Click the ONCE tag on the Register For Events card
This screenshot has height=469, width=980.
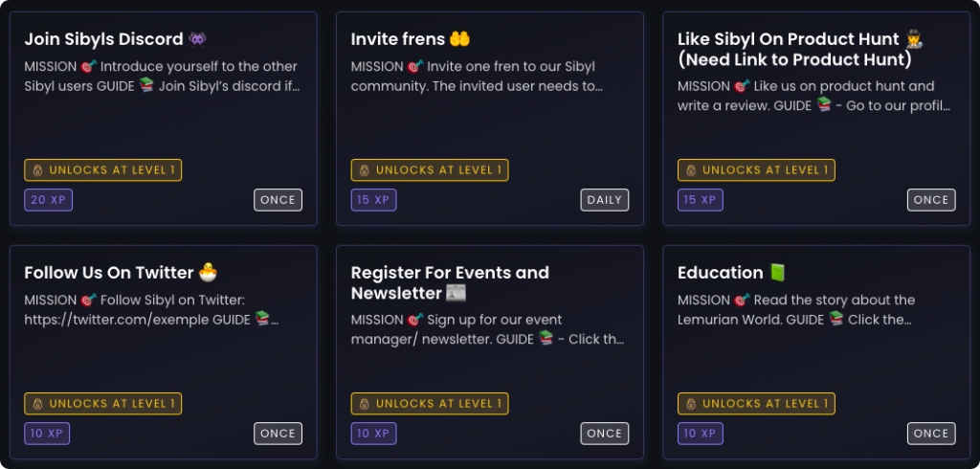point(605,434)
